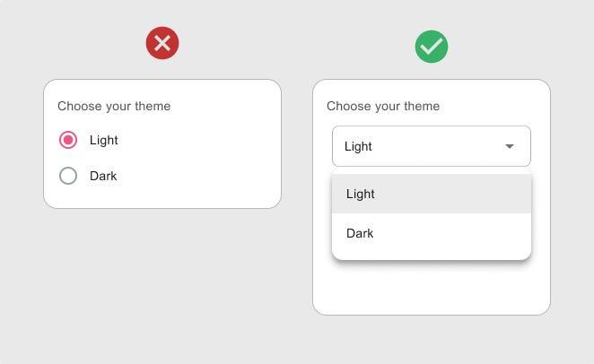Click the red X cross icon
Screen dimensions: 594x364
pyautogui.click(x=162, y=43)
